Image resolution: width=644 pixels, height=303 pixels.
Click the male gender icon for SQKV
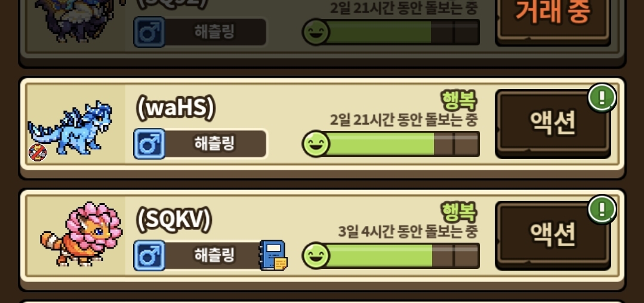point(149,256)
